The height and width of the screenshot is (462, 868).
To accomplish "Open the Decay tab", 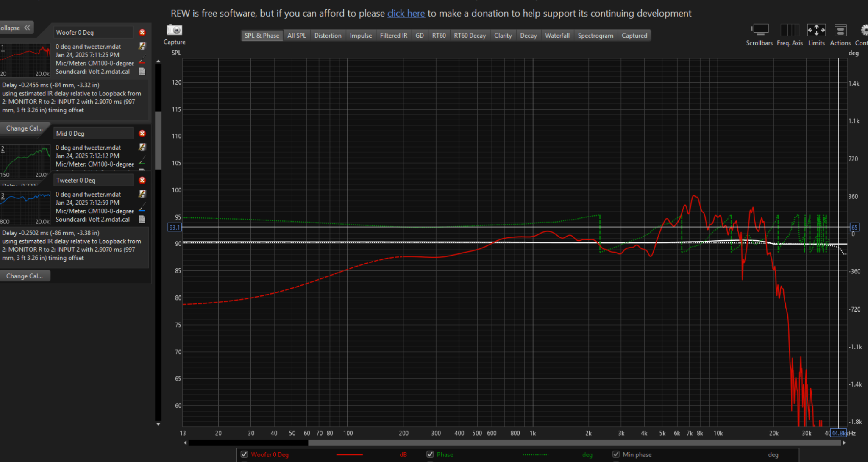I will click(x=529, y=36).
